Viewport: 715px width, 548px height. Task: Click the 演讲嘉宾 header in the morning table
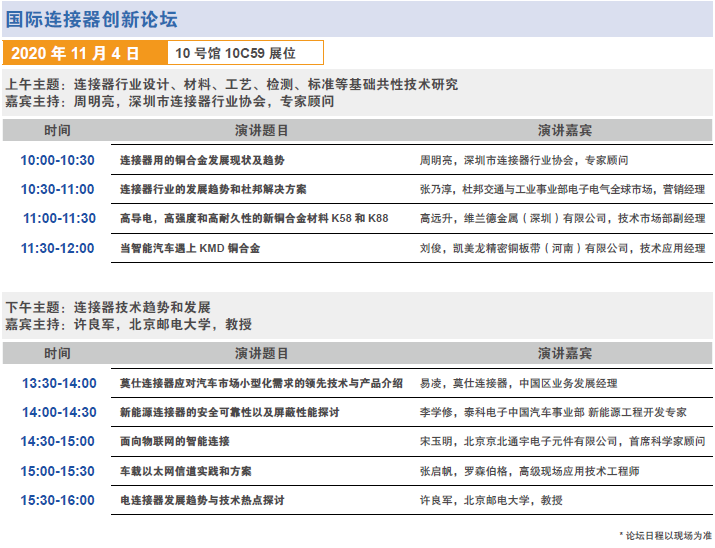[x=565, y=130]
